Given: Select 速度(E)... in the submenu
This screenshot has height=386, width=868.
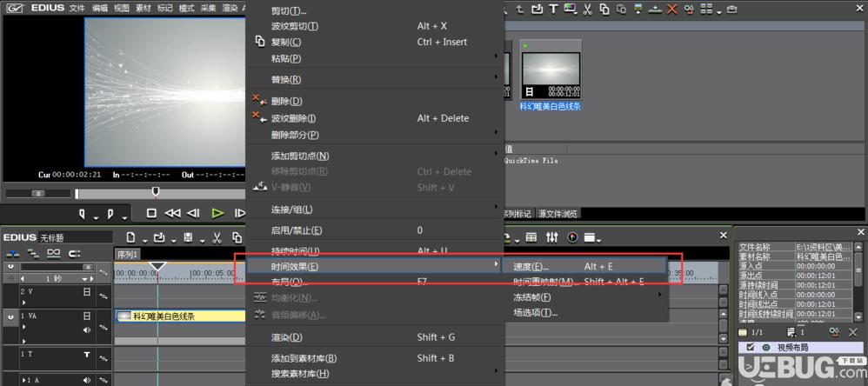Looking at the screenshot, I should pos(584,267).
